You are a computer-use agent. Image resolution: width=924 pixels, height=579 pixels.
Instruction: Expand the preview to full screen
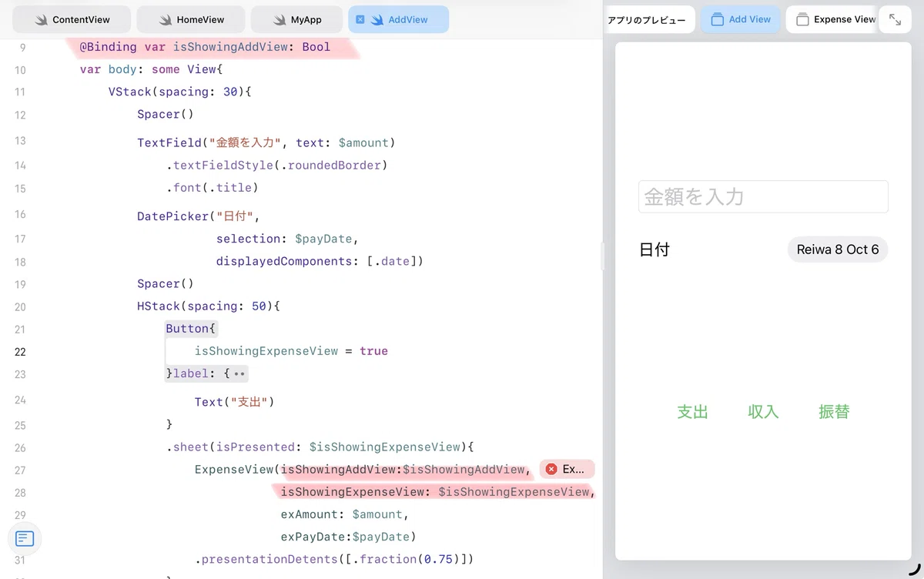pyautogui.click(x=896, y=19)
